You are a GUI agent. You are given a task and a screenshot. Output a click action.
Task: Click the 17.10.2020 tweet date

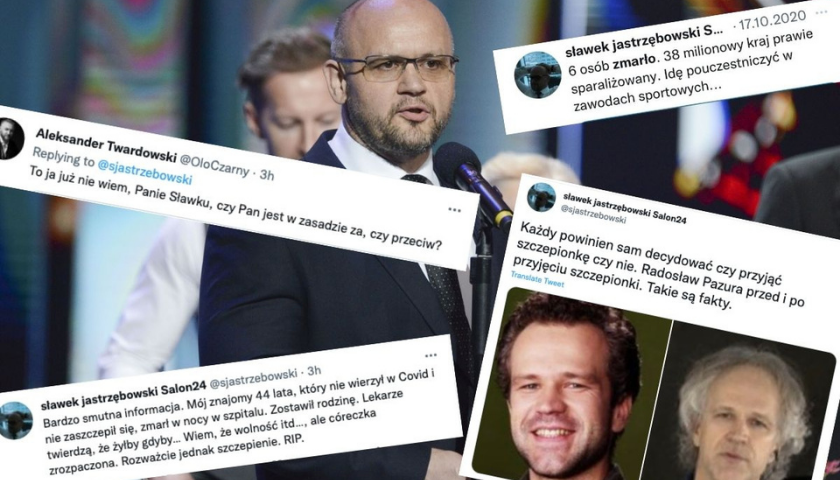(x=772, y=20)
